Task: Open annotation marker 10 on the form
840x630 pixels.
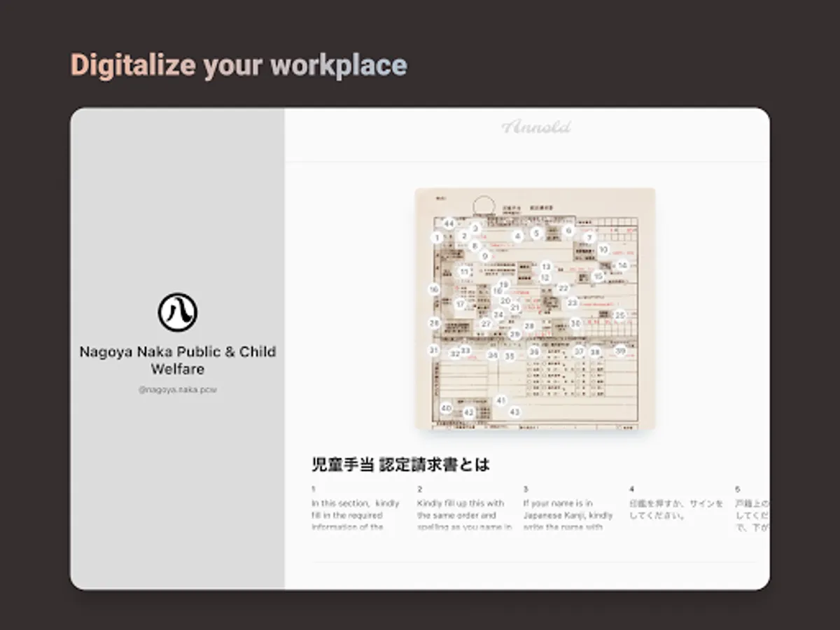Action: tap(603, 249)
